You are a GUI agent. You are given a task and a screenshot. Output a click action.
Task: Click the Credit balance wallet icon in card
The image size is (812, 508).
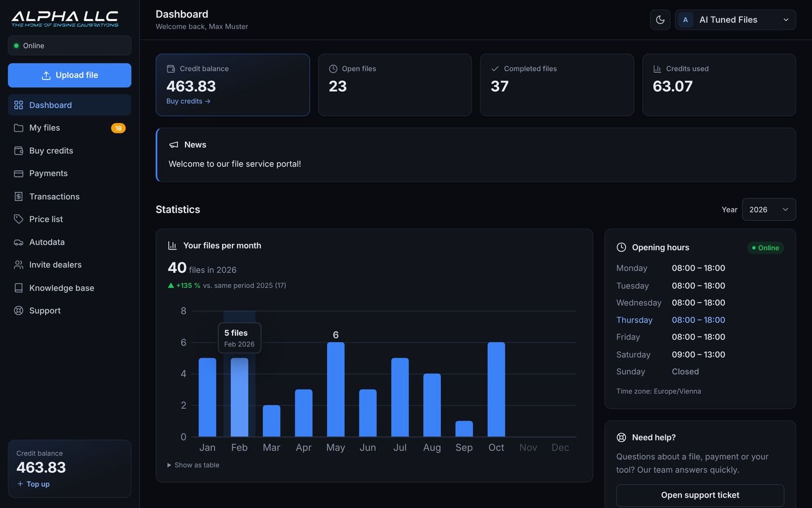point(171,69)
